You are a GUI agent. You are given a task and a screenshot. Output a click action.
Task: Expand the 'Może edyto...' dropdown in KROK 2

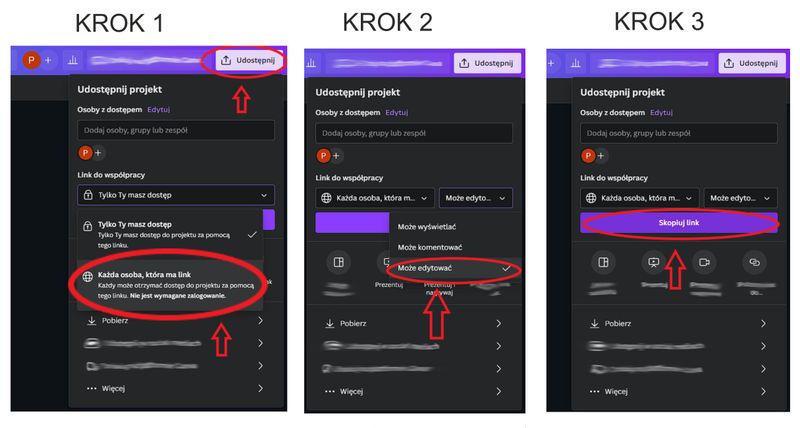coord(476,198)
